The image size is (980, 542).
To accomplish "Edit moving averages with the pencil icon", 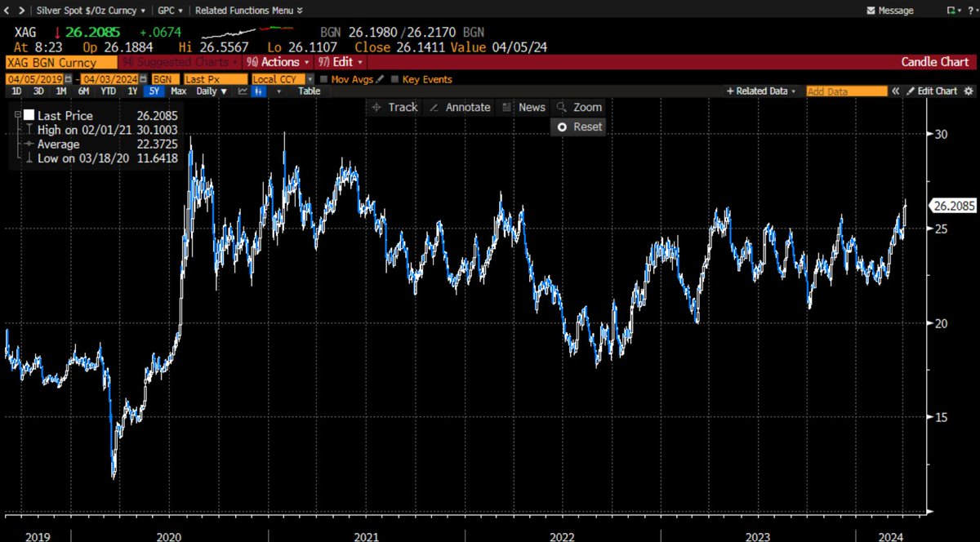I will (x=381, y=79).
